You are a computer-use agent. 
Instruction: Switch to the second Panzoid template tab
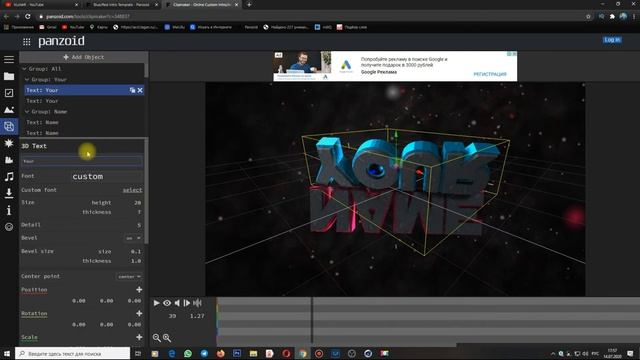coord(122,4)
